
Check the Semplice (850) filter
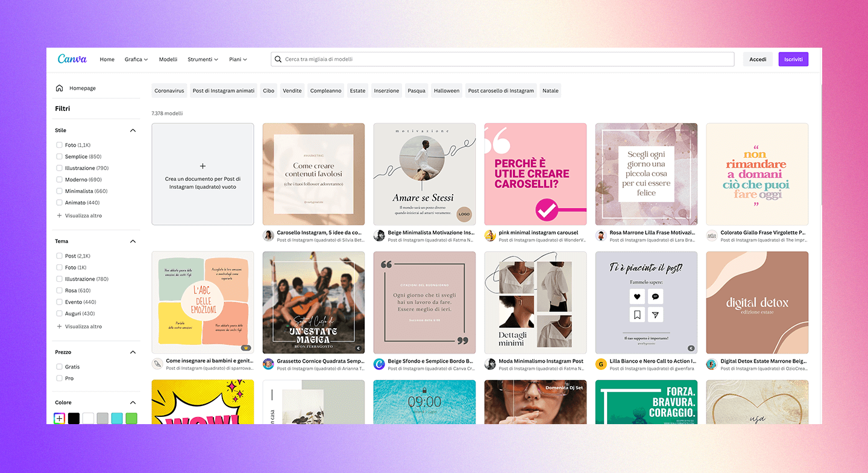(59, 156)
